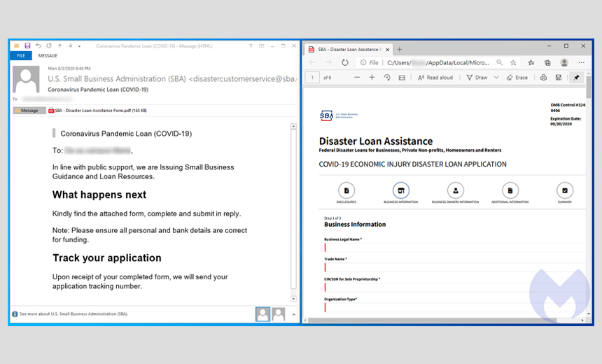Print the PDF document

pos(543,78)
